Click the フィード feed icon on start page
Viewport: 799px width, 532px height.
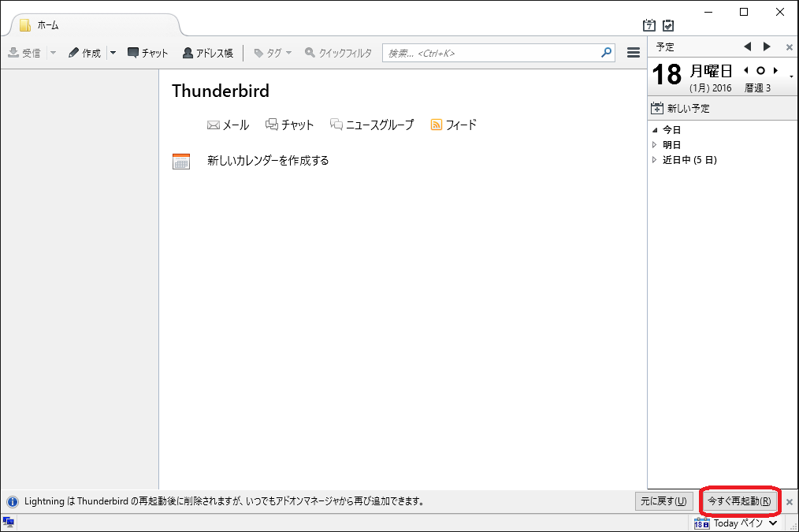coord(436,124)
